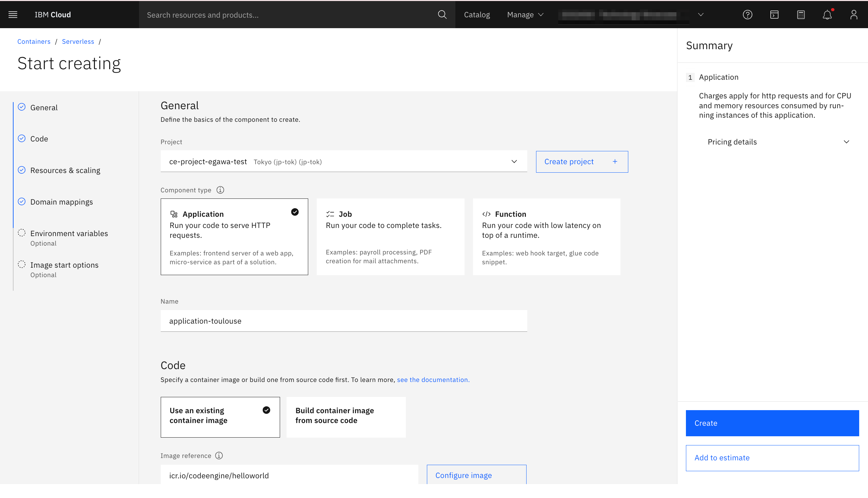Open the user profile avatar icon
The image size is (868, 498).
coord(854,15)
